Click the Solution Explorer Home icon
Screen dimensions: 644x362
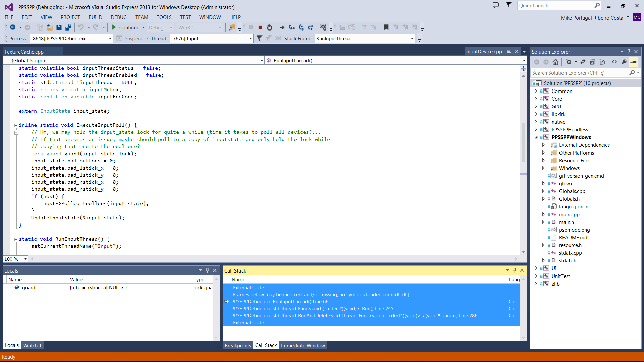(x=555, y=62)
